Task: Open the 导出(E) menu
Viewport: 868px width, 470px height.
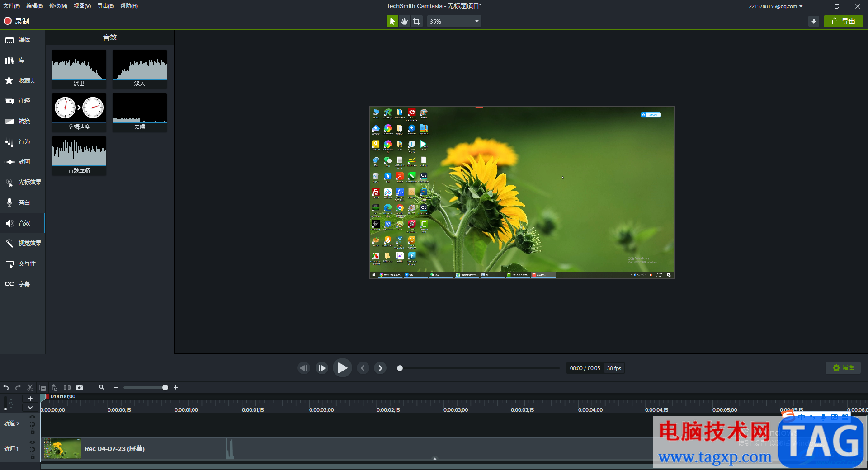Action: (106, 6)
